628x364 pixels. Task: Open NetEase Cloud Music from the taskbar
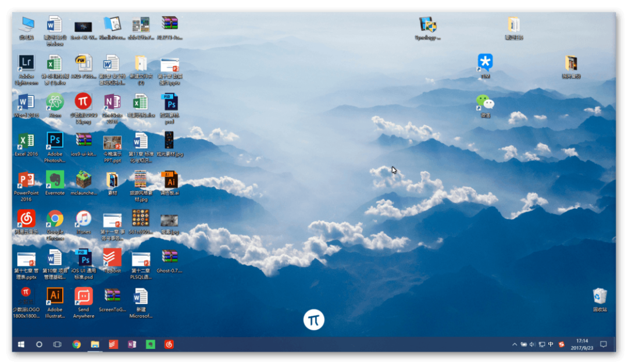[x=169, y=344]
